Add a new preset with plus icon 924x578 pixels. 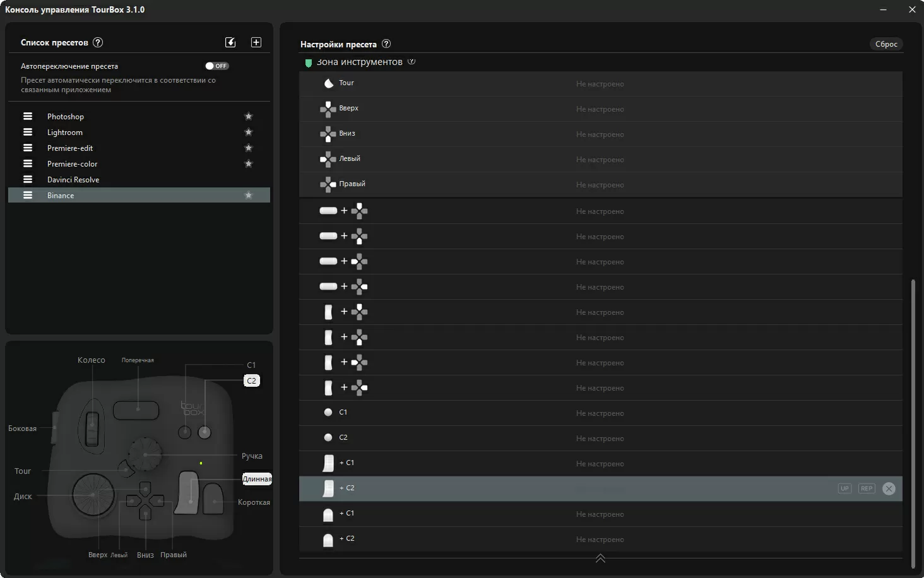click(x=256, y=42)
